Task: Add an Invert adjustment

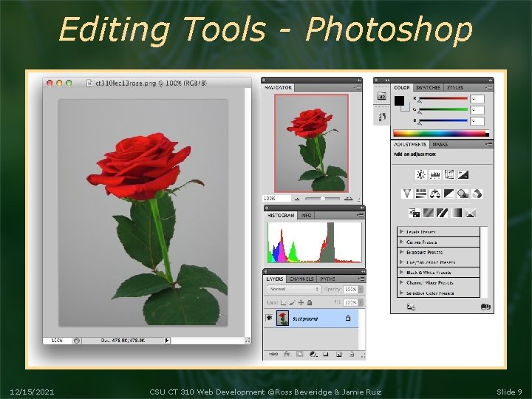Action: click(x=415, y=213)
